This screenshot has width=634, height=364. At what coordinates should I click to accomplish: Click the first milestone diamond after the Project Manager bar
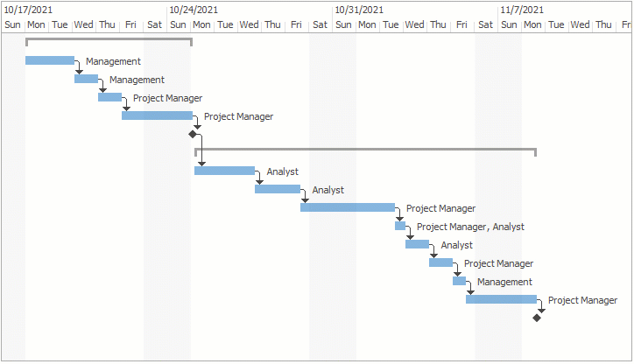coord(193,134)
